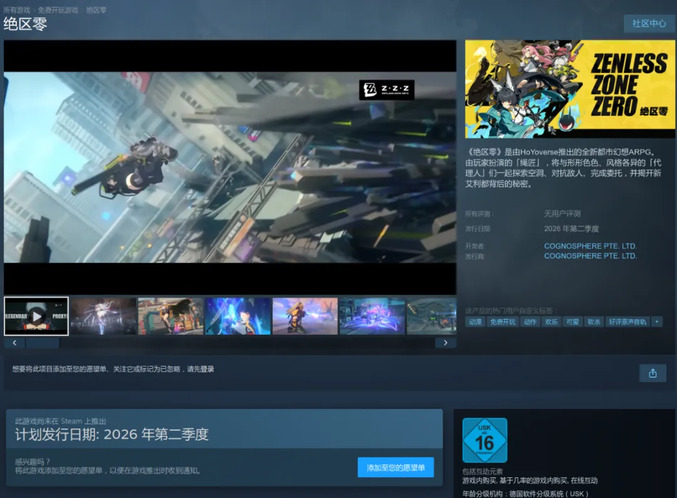This screenshot has height=498, width=677.
Task: Open publisher COGNOSPHERE PTE. LTD. link
Action: pyautogui.click(x=590, y=256)
